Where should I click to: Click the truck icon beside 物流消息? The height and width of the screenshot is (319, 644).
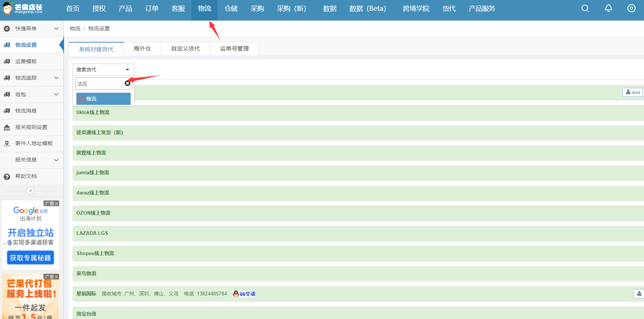[7, 111]
